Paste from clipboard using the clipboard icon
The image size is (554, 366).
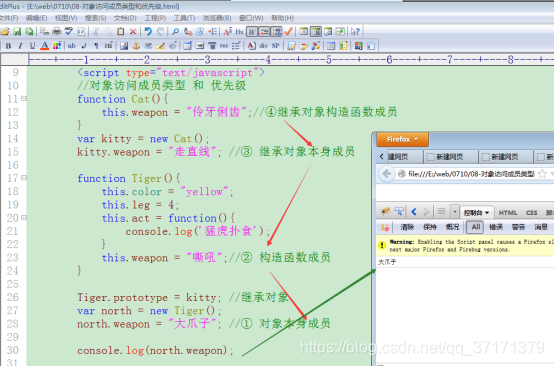(120, 31)
